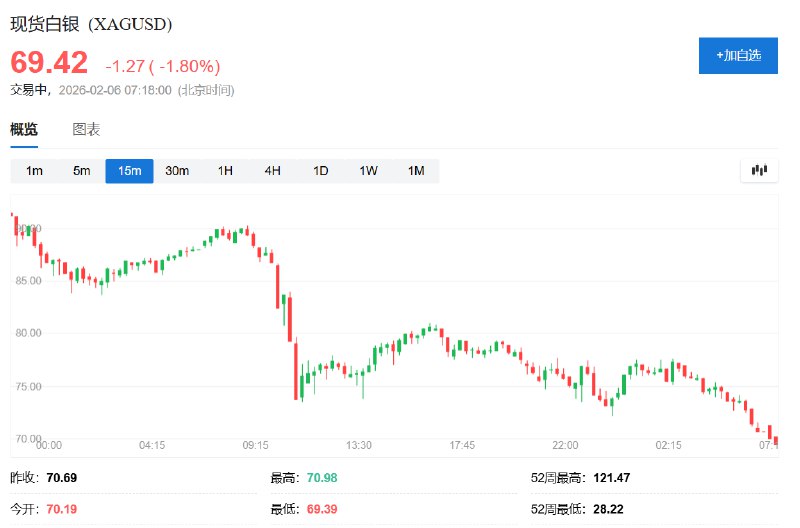
Task: Click the 现货白银 (XAGUSD) title
Action: [x=91, y=24]
